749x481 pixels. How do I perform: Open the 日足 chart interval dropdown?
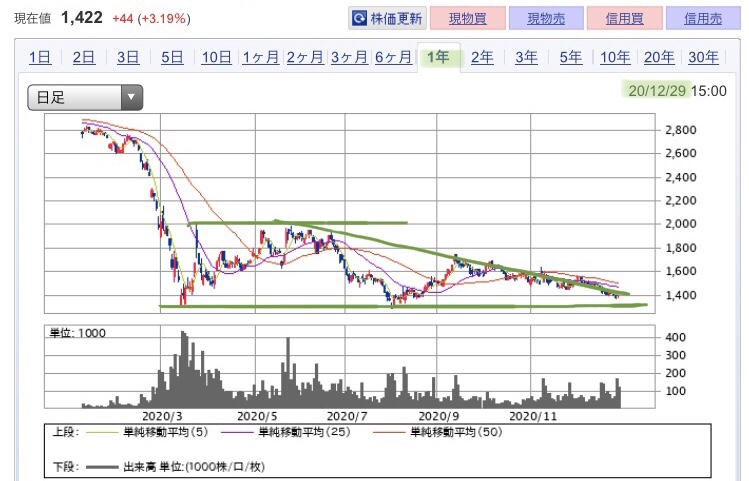pos(85,98)
